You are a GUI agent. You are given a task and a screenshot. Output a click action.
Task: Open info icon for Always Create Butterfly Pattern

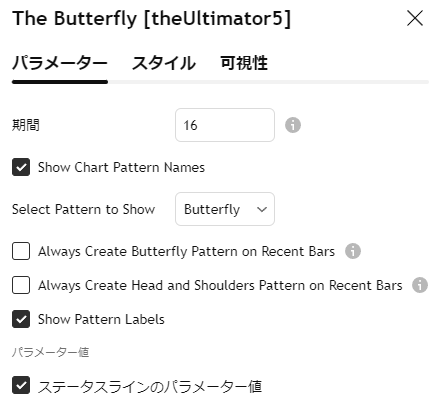[x=353, y=251]
